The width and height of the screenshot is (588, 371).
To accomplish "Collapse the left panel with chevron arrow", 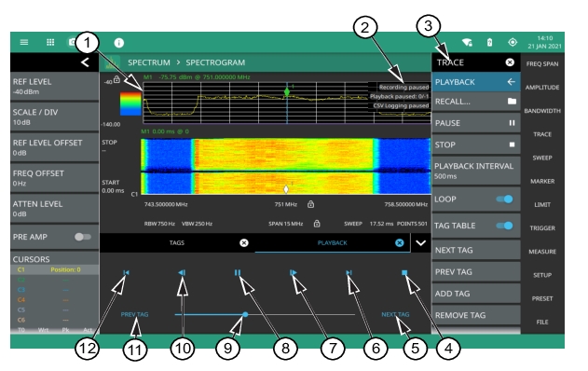I will point(85,62).
